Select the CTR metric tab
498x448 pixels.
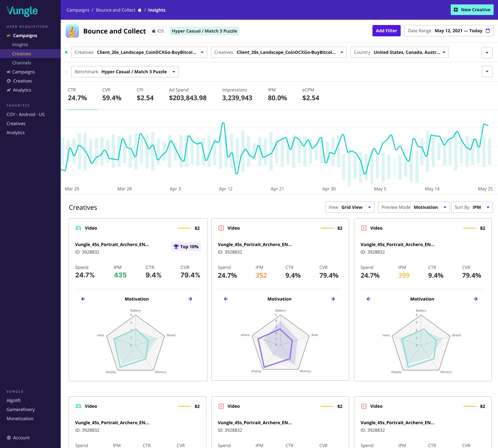(x=77, y=95)
